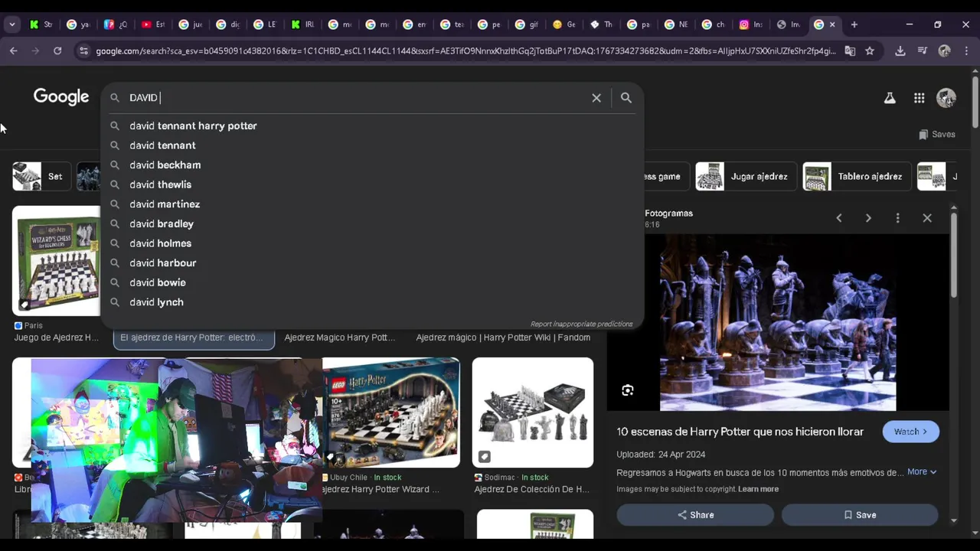Open Ajedrez mágico Harry Potter Wiki Fandom result
The width and height of the screenshot is (980, 551).
pos(503,337)
